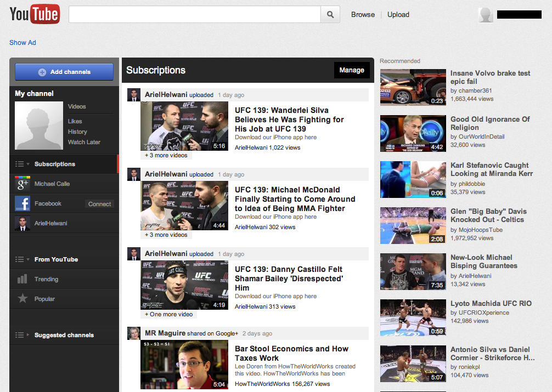Click the Google+ icon next to Michael Calle
The width and height of the screenshot is (552, 392).
(22, 184)
